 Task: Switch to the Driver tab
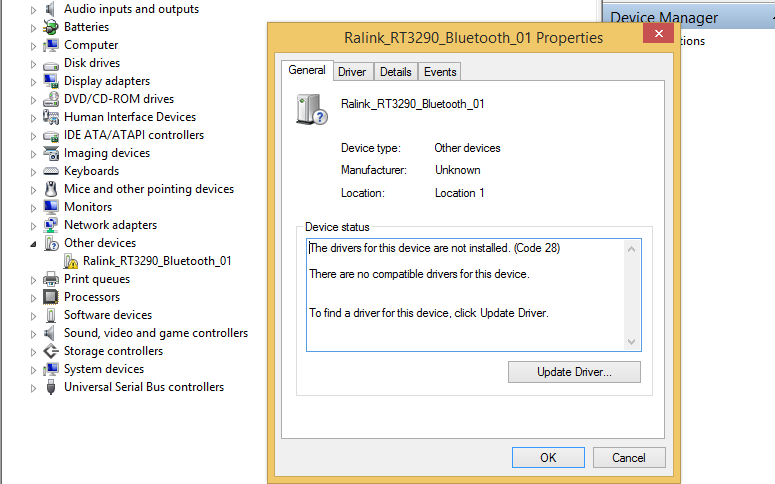352,72
